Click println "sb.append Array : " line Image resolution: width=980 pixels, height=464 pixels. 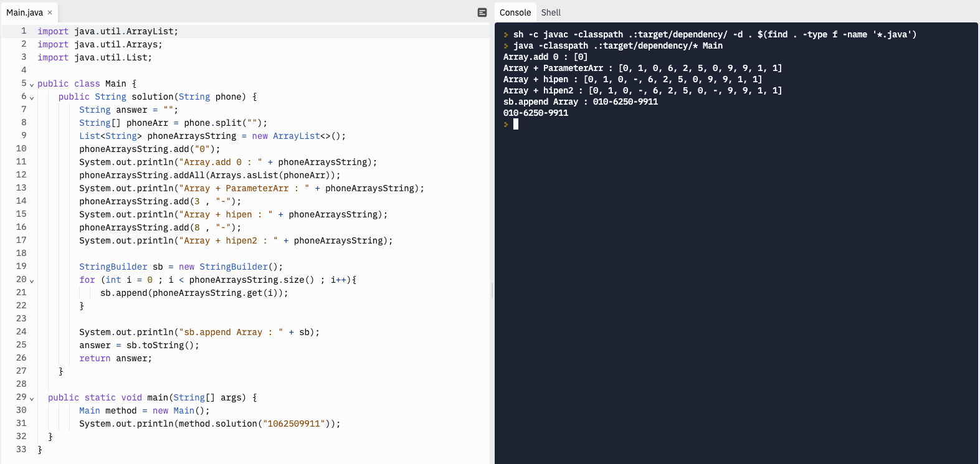coord(199,332)
